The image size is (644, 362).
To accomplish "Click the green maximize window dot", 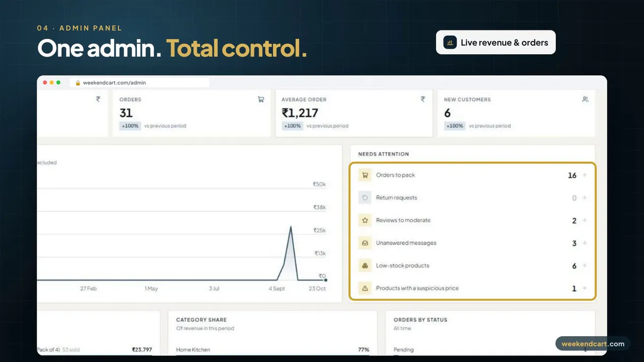I will pyautogui.click(x=58, y=83).
